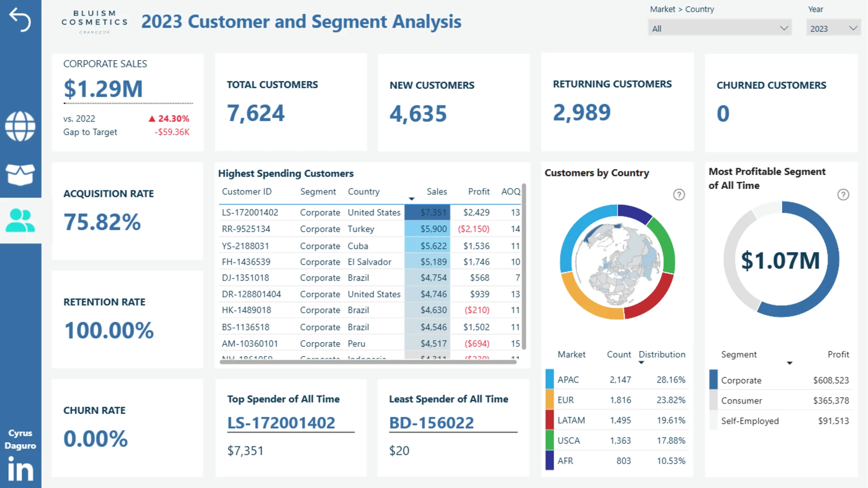This screenshot has height=488, width=868.
Task: Click the horizontal scrollbar under customers table
Action: click(x=368, y=361)
